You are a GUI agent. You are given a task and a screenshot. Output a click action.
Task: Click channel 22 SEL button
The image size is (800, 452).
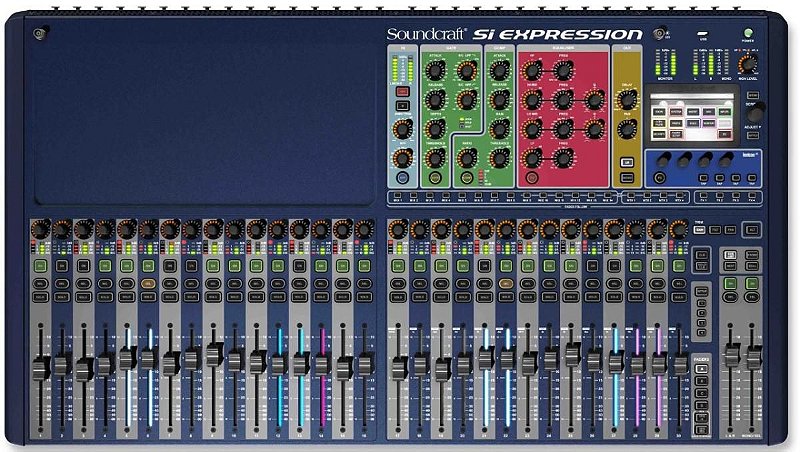point(506,283)
